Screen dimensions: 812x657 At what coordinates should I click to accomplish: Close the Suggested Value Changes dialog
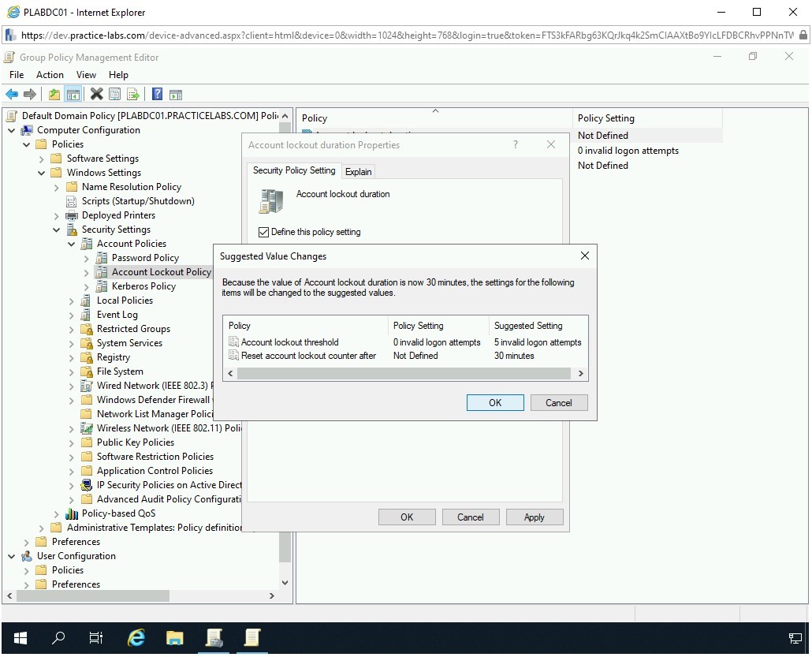[584, 256]
